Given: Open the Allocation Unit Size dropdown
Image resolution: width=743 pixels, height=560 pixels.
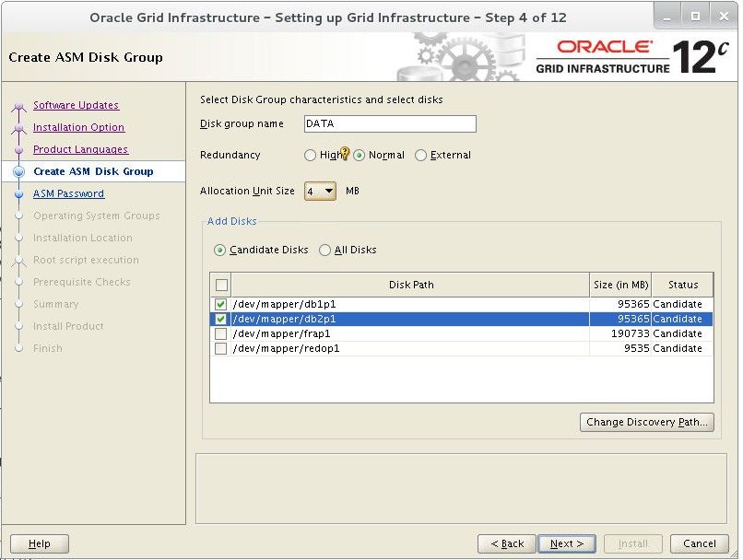Looking at the screenshot, I should coord(320,192).
